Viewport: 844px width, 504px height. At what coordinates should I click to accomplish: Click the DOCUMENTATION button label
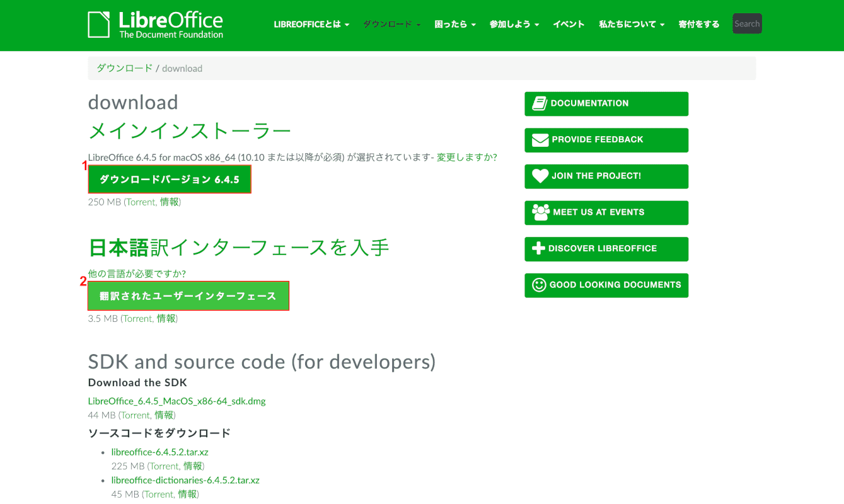590,103
